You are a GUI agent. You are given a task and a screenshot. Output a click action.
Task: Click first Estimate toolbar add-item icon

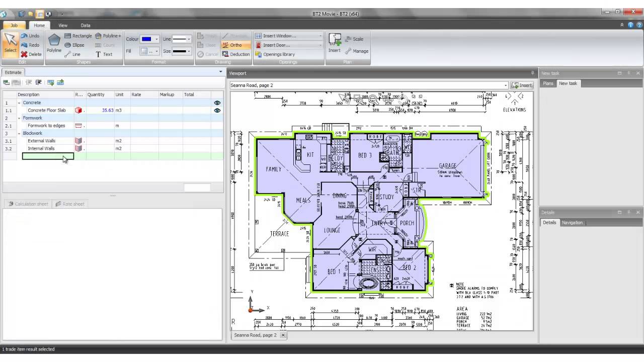pos(7,82)
